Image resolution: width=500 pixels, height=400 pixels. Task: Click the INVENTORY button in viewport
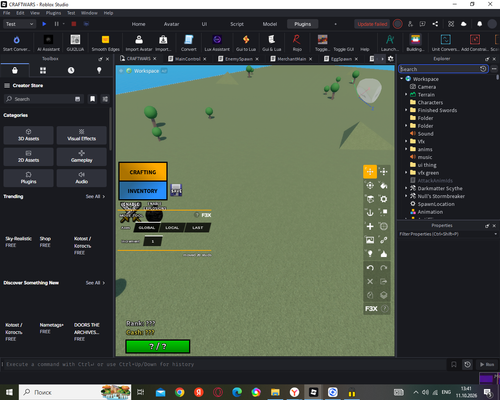143,191
